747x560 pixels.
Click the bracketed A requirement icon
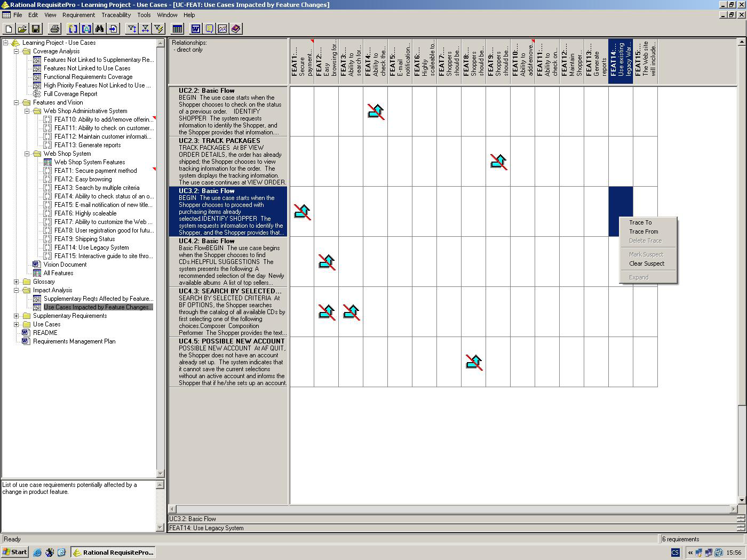point(86,29)
